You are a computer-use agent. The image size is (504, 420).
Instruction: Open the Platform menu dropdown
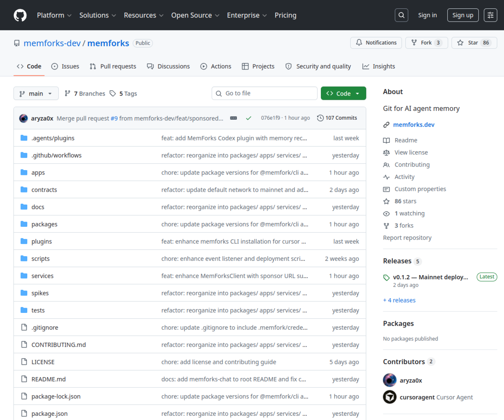click(54, 15)
